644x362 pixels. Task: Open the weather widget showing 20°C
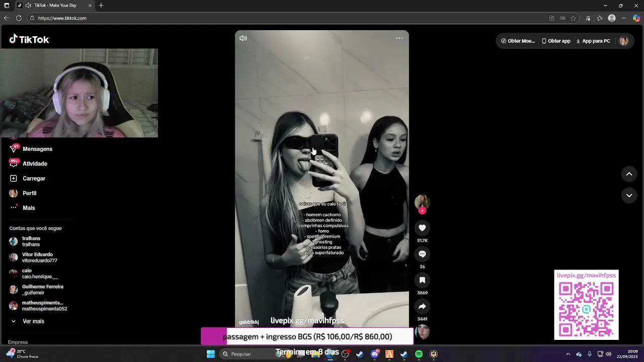pyautogui.click(x=23, y=354)
